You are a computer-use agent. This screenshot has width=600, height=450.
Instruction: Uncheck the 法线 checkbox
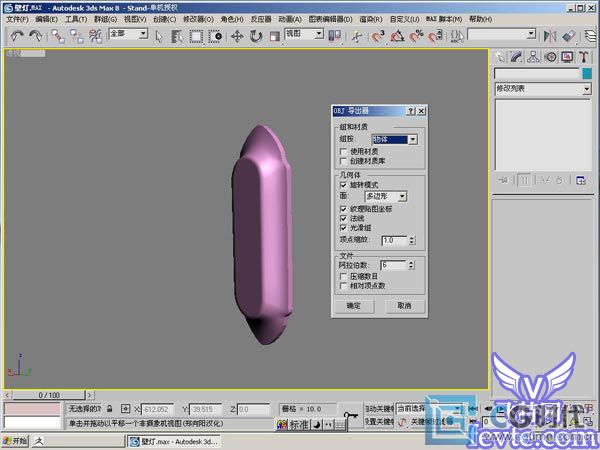tap(343, 218)
